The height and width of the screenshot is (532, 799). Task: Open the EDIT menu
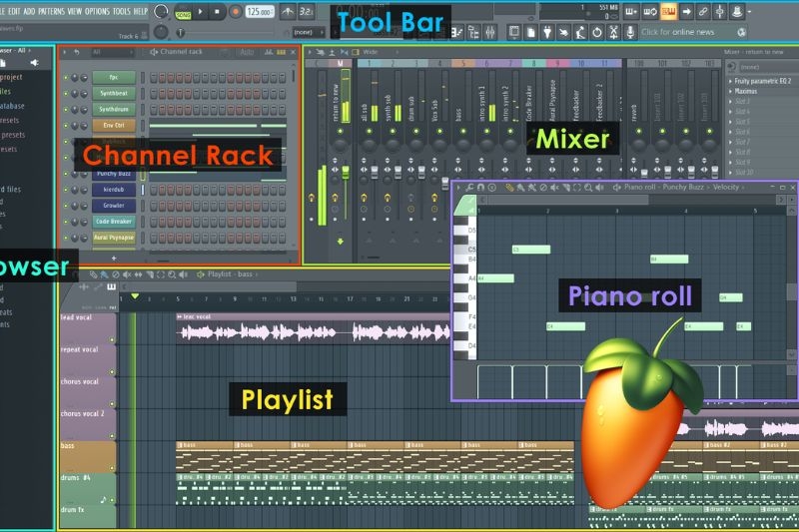[14, 11]
